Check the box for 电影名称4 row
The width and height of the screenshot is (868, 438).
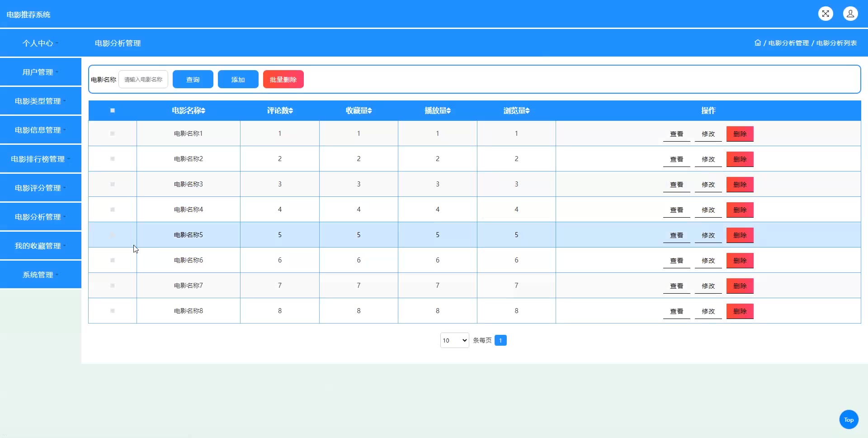coord(113,209)
